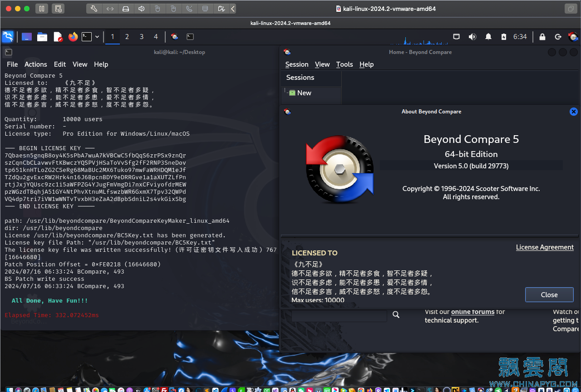This screenshot has width=581, height=392.
Task: Click the 6:34 panel clock
Action: point(520,37)
